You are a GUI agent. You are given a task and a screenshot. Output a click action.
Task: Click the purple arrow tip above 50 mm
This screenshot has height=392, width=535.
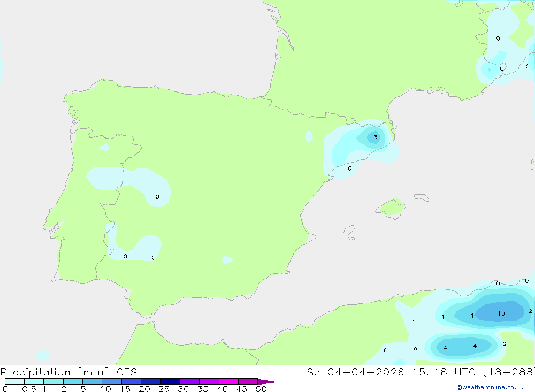click(x=267, y=381)
